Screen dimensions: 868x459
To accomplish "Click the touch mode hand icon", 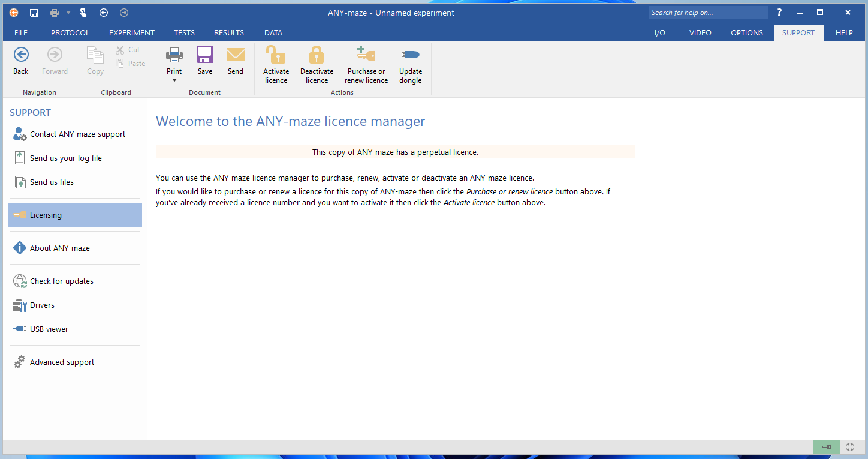I will (x=83, y=13).
